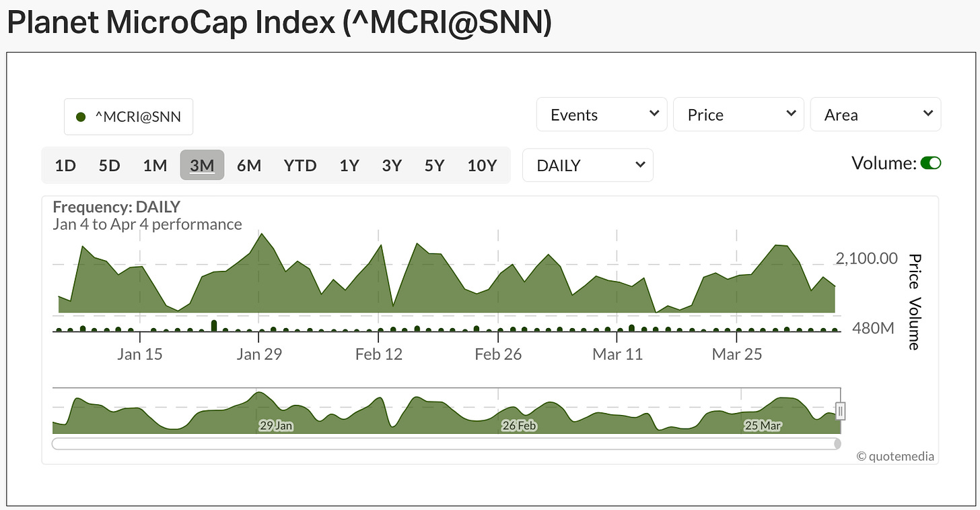The height and width of the screenshot is (510, 980).
Task: Choose the 6M time range
Action: point(249,166)
